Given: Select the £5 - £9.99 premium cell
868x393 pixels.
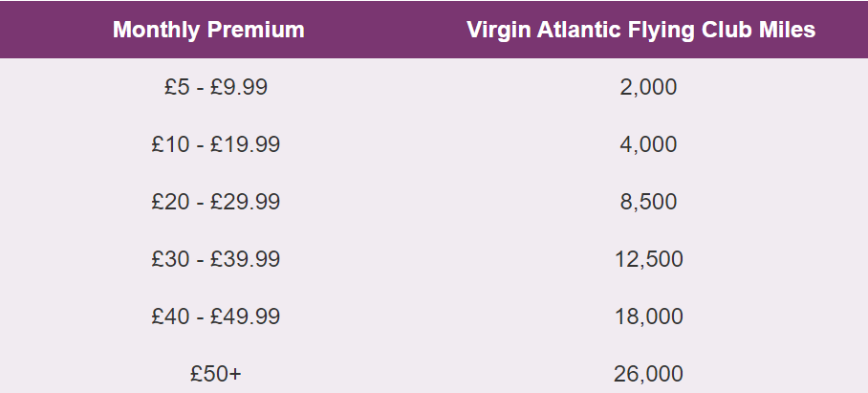Looking at the screenshot, I should pyautogui.click(x=216, y=87).
